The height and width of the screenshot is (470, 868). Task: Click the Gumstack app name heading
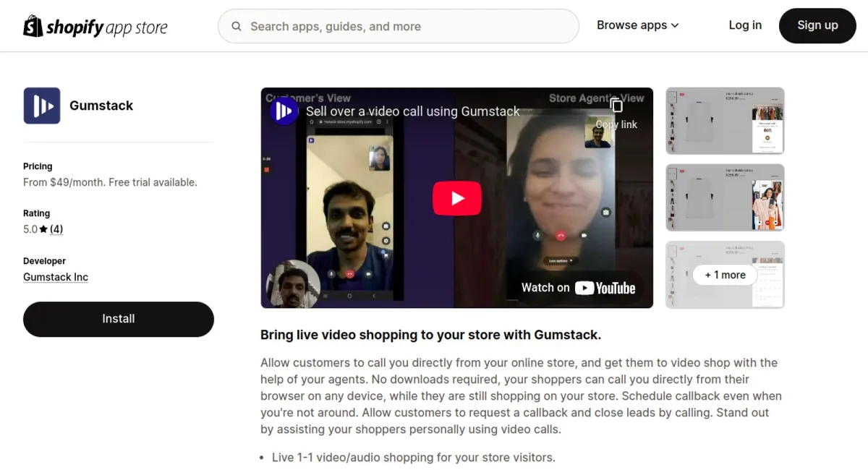(x=101, y=106)
